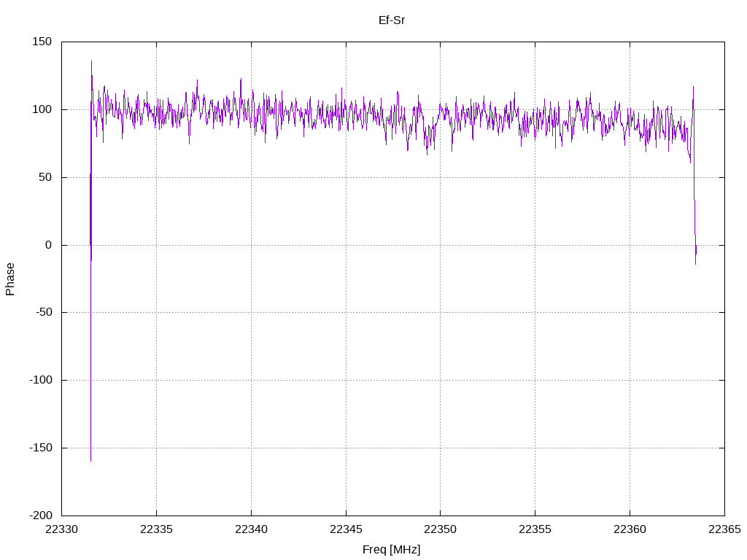Click the x-axis tick label "22330"
This screenshot has width=747, height=560.
(x=62, y=529)
